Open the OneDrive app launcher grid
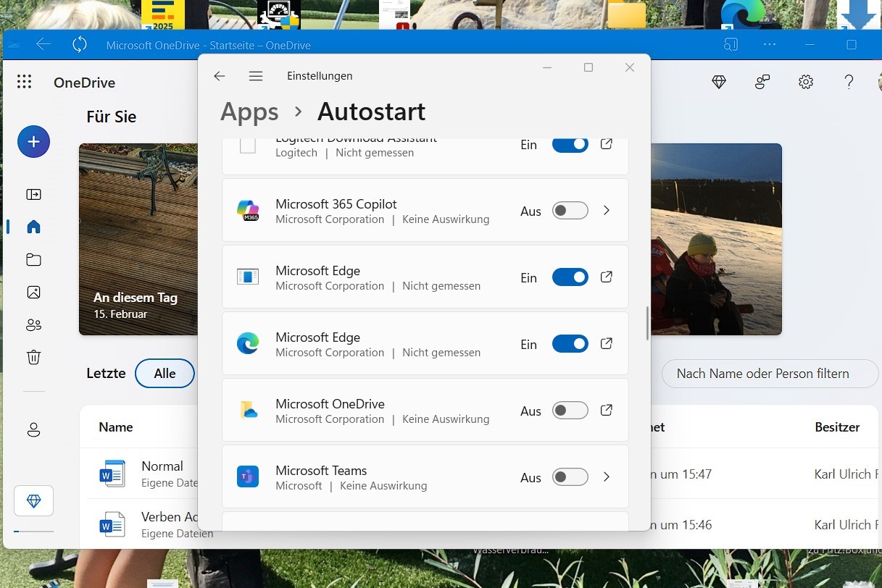 (24, 82)
